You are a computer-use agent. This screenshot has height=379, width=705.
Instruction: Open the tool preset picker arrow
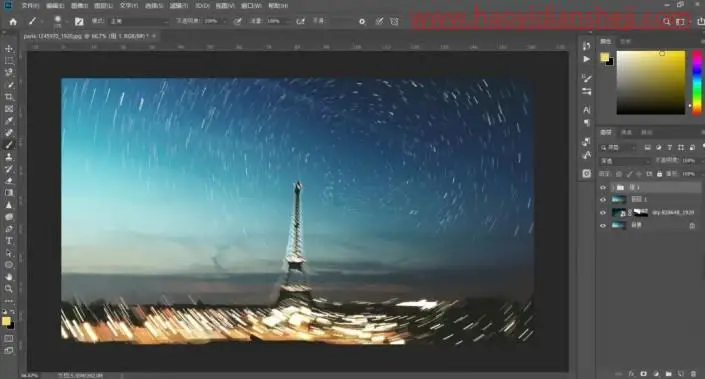[42, 21]
